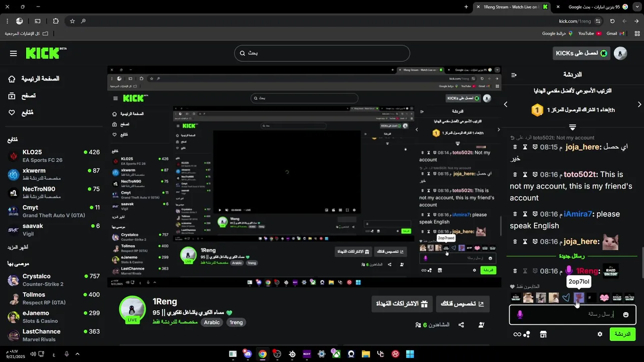Send message with green الدردشة button
Image resolution: width=644 pixels, height=362 pixels.
coord(622,334)
